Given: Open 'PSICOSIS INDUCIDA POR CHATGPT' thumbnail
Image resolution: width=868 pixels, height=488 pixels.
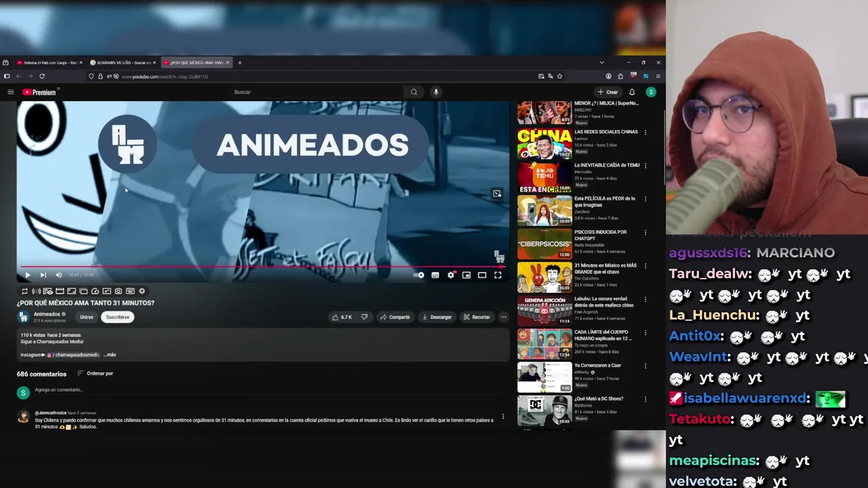Looking at the screenshot, I should 545,245.
